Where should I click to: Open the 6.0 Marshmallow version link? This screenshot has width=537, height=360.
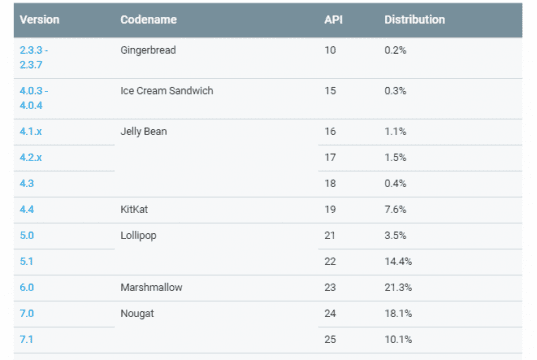[x=27, y=287]
